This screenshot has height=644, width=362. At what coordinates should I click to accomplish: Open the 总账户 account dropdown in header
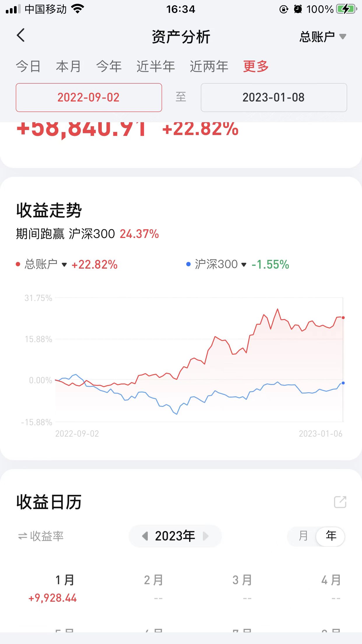(323, 37)
